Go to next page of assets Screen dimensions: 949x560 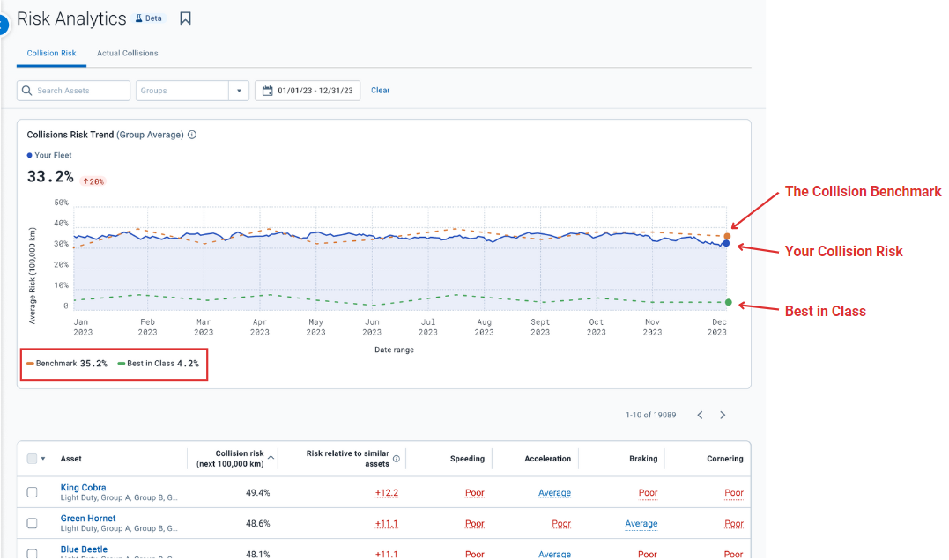point(723,414)
